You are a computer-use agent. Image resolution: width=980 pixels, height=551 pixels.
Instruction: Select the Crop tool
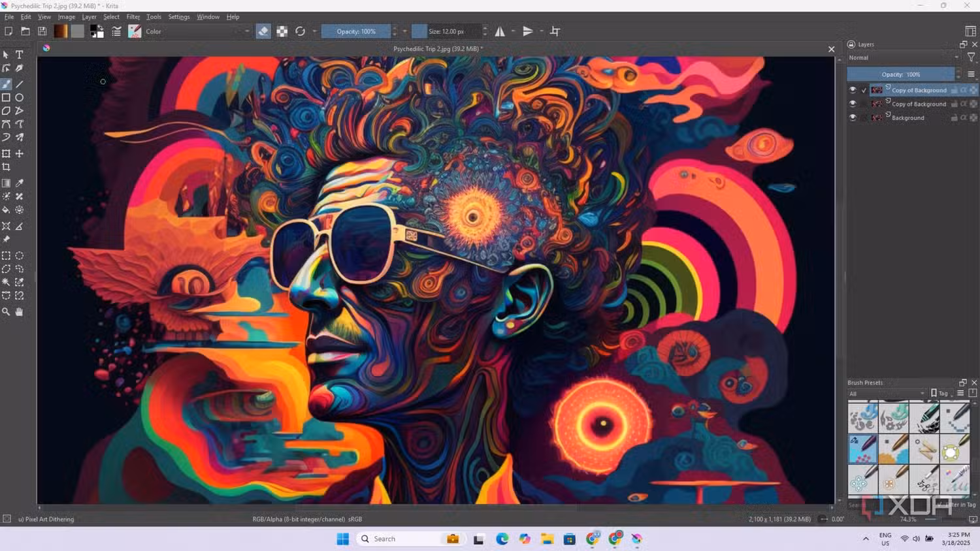tap(6, 166)
